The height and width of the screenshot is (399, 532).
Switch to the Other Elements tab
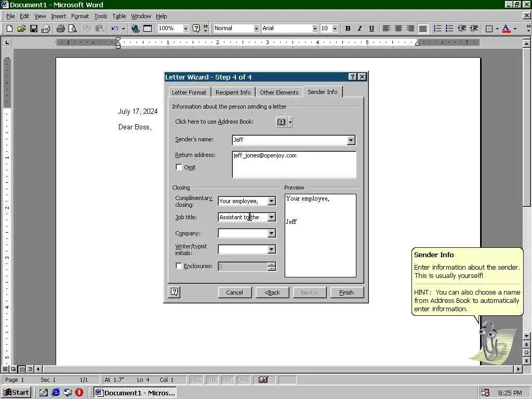pyautogui.click(x=279, y=92)
